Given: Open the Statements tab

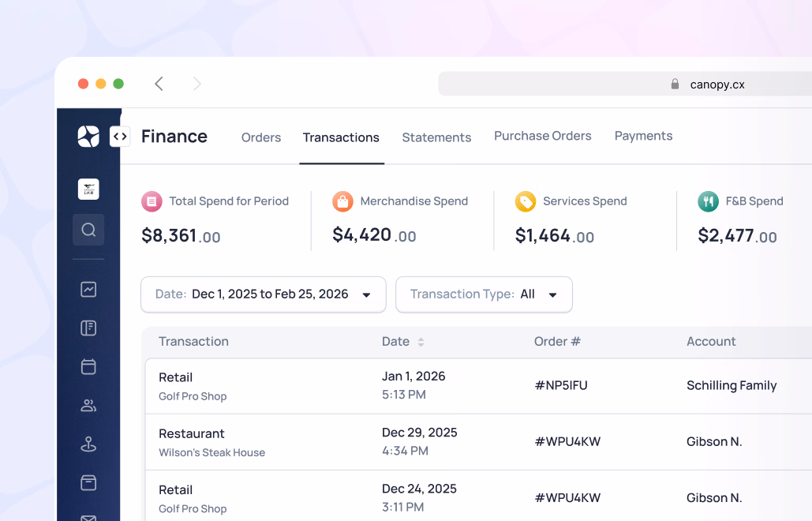Looking at the screenshot, I should (436, 137).
